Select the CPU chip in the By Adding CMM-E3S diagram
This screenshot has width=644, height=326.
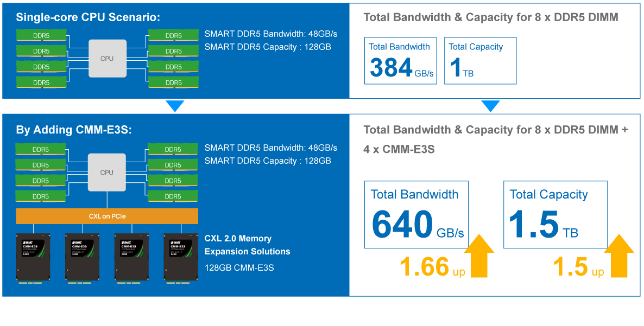tap(107, 172)
